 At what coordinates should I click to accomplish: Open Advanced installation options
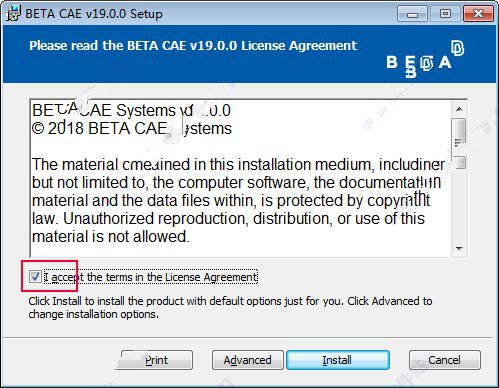click(248, 360)
